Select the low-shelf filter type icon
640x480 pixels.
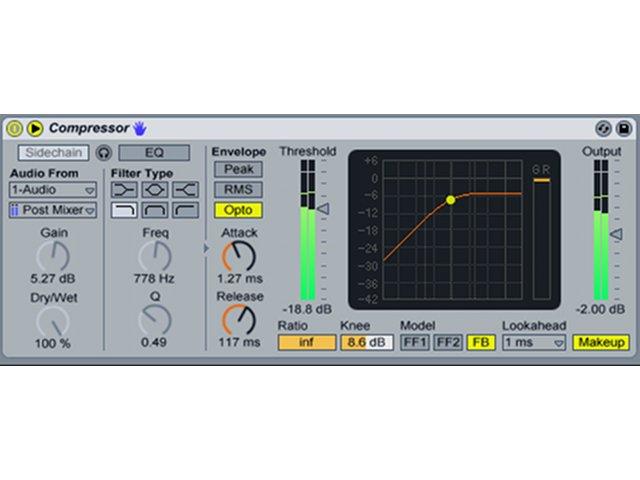[x=124, y=190]
